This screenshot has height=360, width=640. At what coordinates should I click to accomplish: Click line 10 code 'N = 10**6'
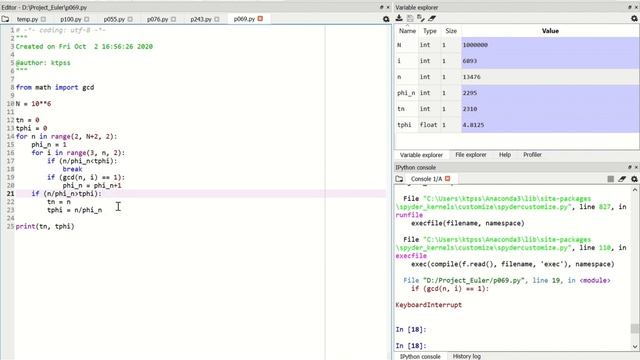(33, 104)
